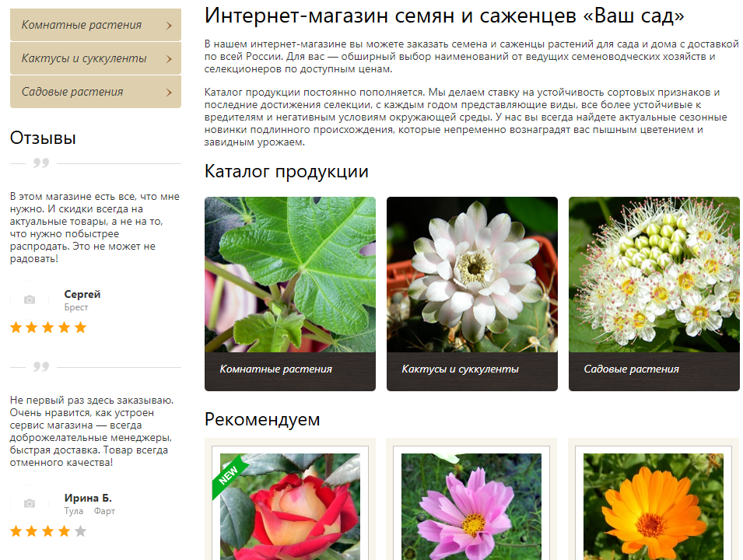Click the quote mark icon above Сергей's review
Screen dimensions: 743x560
[41, 163]
